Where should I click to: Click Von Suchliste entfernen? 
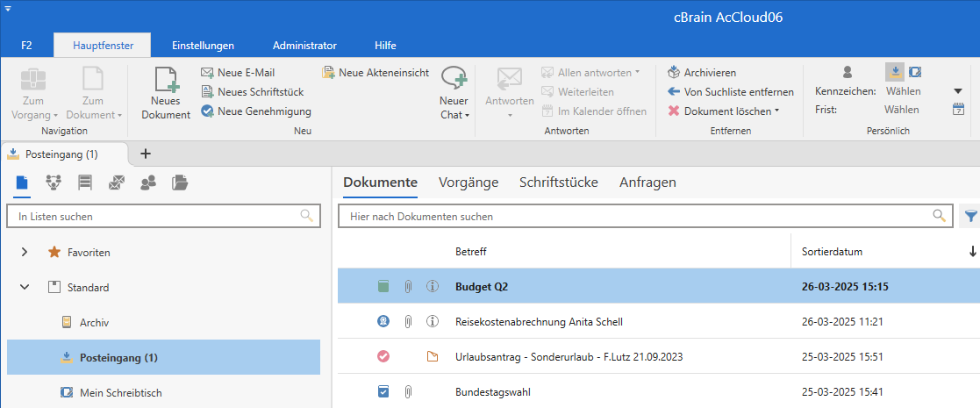pos(738,92)
